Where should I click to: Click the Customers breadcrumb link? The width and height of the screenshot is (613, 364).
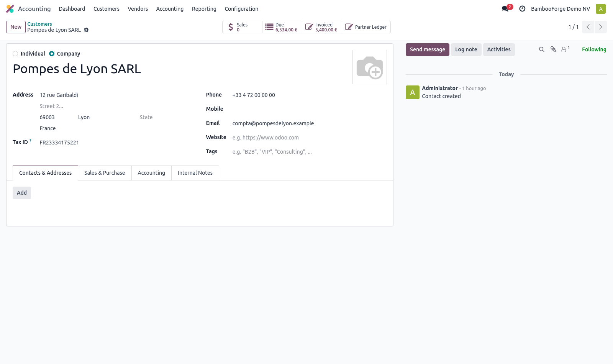coord(39,24)
